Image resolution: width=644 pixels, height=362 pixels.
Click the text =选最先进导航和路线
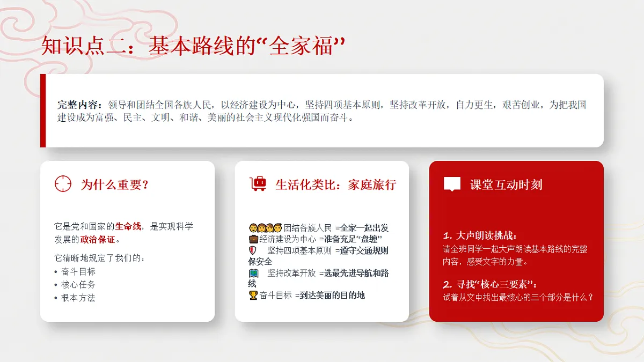point(318,278)
